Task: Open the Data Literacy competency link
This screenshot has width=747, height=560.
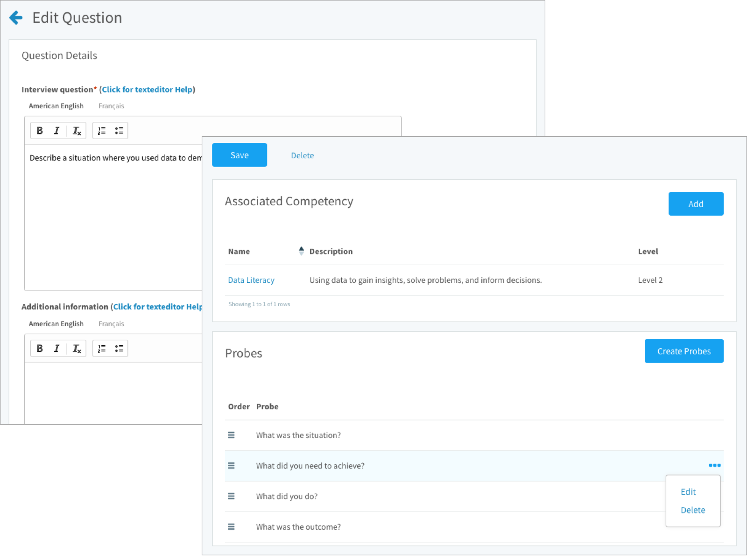Action: [251, 280]
